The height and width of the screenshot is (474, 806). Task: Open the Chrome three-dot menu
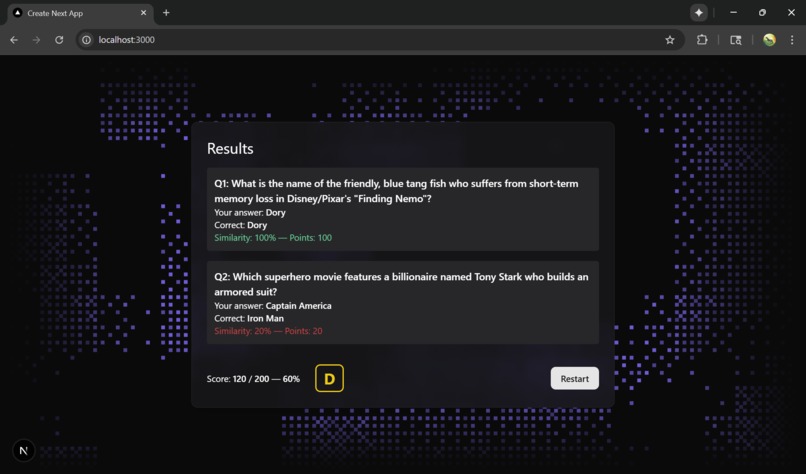click(x=792, y=40)
